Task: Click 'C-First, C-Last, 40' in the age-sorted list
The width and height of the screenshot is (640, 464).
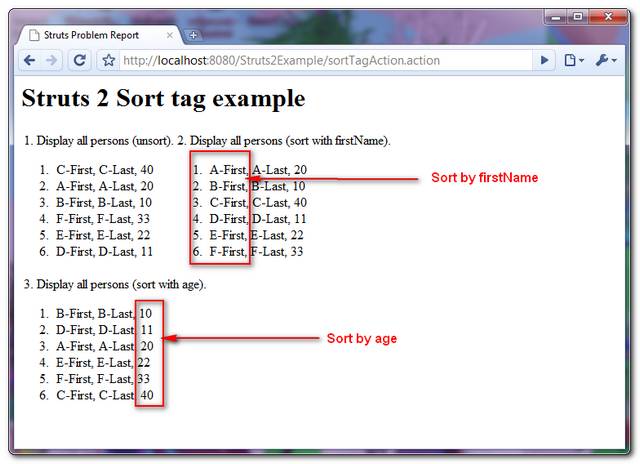Action: click(105, 395)
